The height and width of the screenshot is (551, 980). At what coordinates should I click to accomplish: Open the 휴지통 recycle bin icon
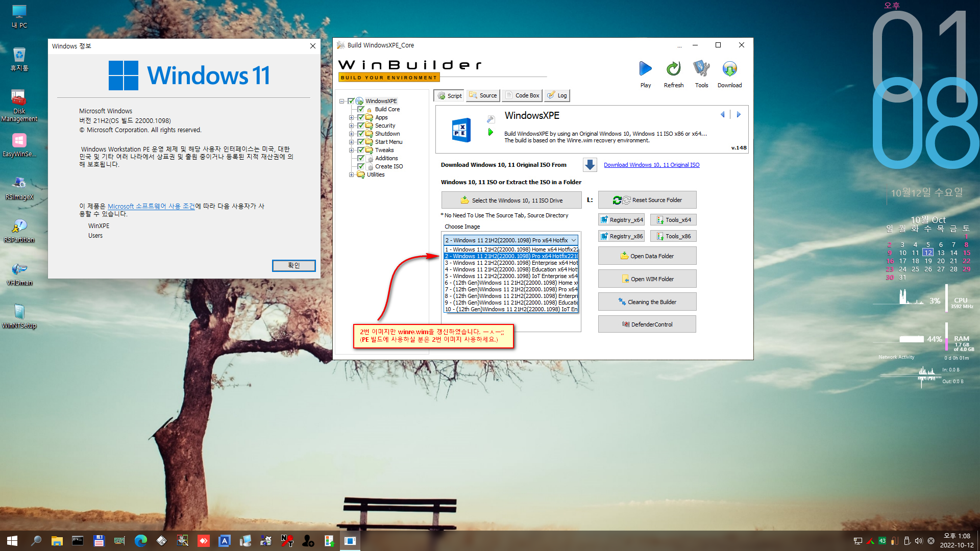coord(19,59)
